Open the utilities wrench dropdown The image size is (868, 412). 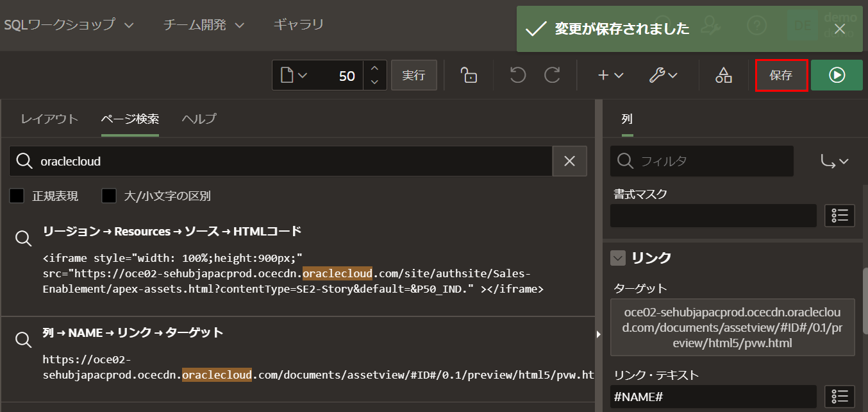664,76
